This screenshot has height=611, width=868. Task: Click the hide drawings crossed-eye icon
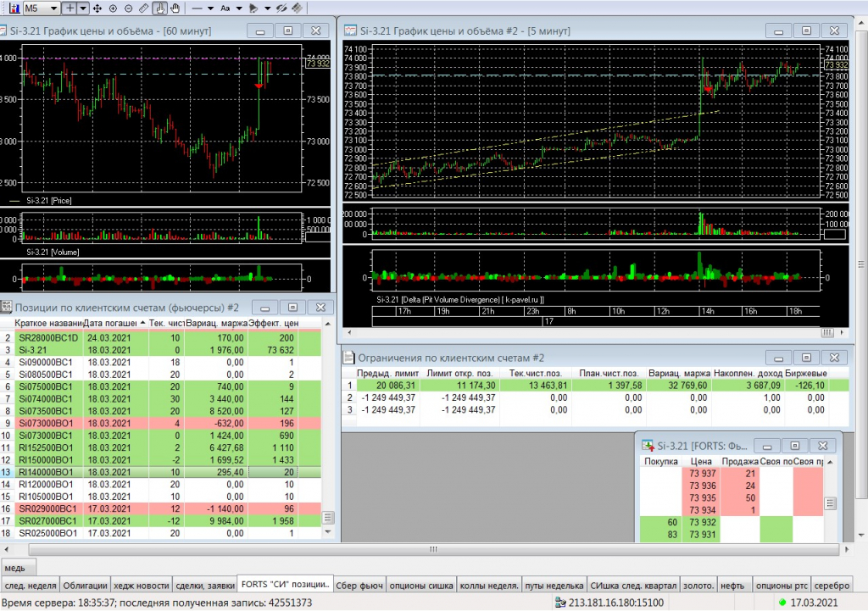click(x=281, y=8)
